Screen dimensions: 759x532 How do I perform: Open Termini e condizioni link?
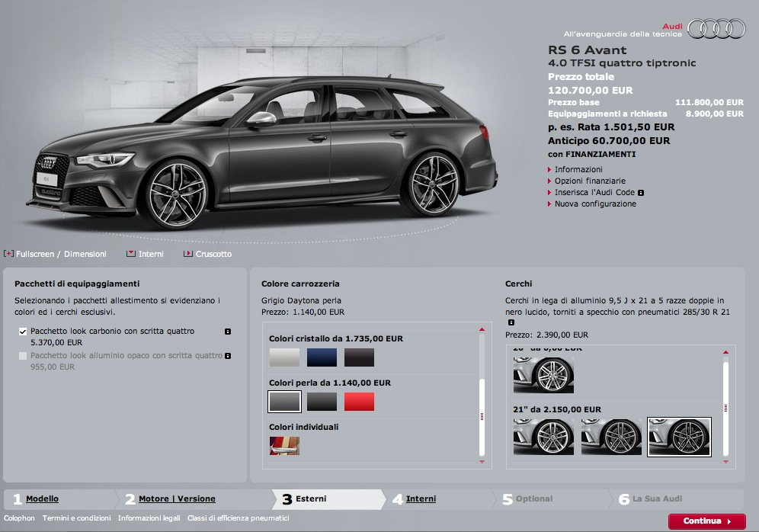pos(76,518)
